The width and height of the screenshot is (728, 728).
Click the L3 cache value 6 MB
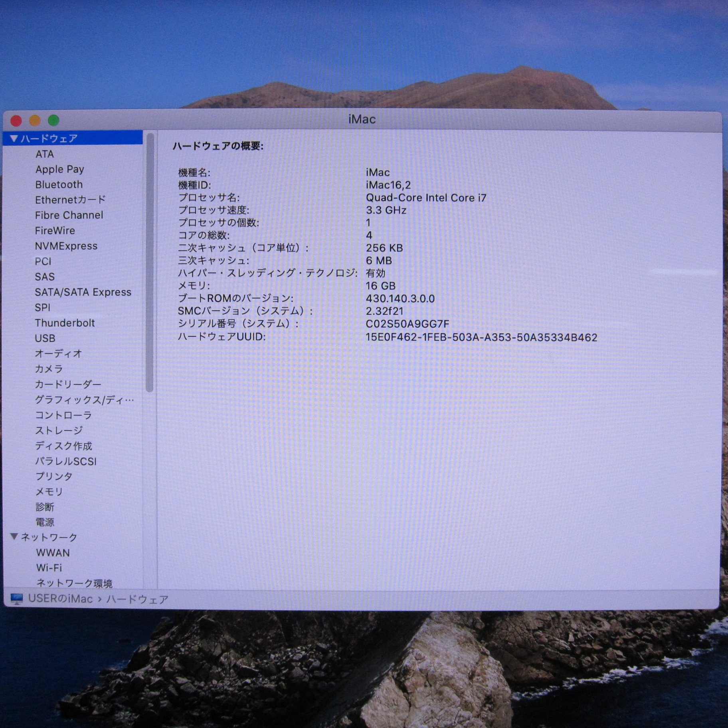click(x=379, y=261)
